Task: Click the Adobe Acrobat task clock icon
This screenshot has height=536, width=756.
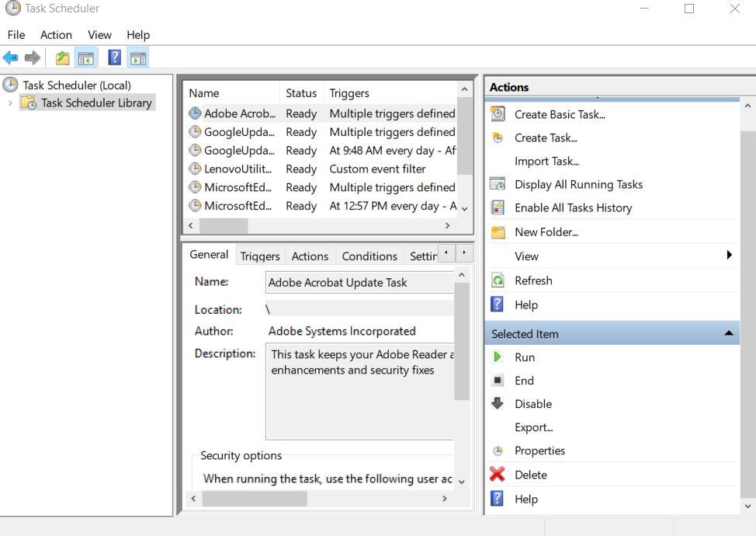Action: [195, 113]
